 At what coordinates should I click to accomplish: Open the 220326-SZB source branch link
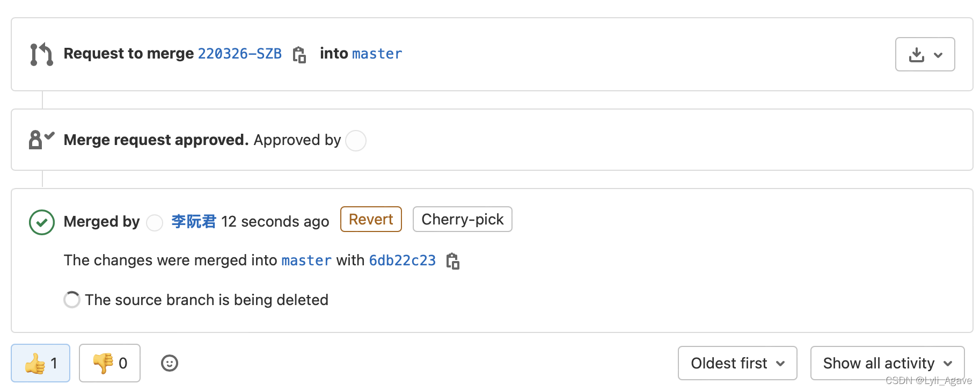pos(239,54)
